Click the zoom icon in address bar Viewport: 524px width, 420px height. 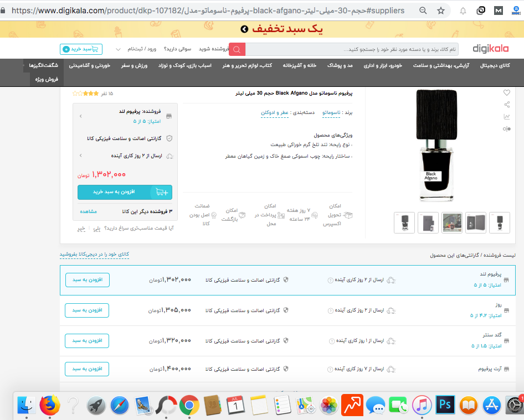click(423, 11)
